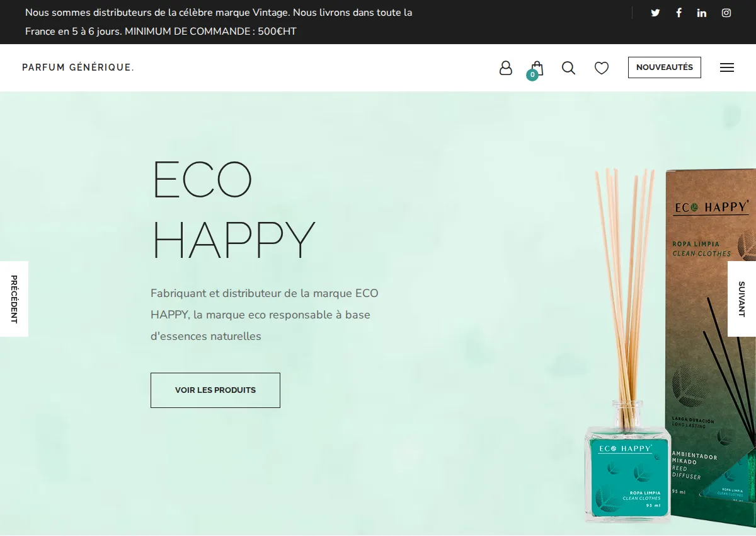Open the shopping bag cart

tap(536, 69)
